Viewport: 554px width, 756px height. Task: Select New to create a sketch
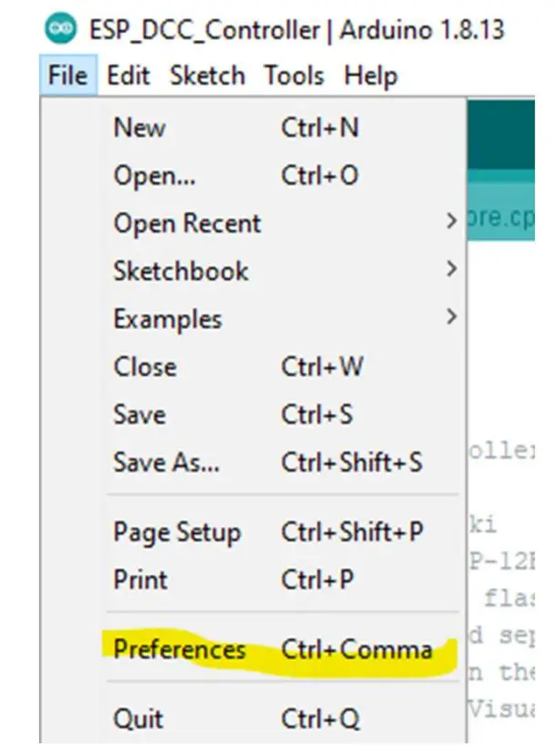tap(140, 128)
